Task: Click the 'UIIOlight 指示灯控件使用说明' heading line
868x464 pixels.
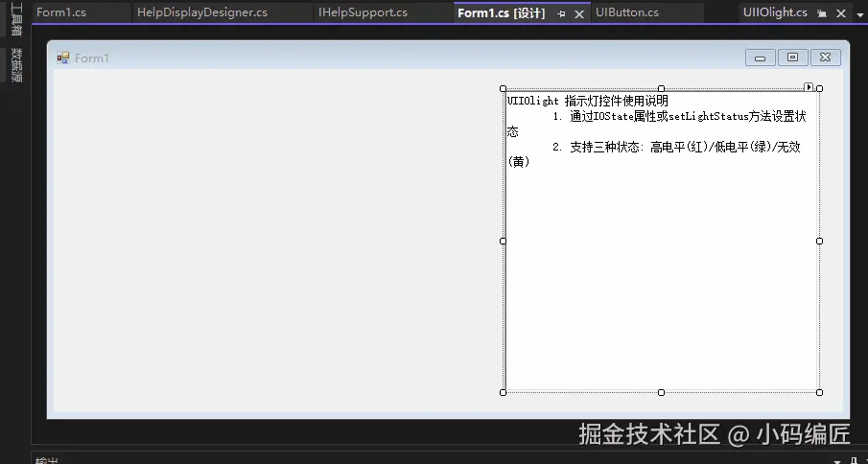Action: [588, 102]
